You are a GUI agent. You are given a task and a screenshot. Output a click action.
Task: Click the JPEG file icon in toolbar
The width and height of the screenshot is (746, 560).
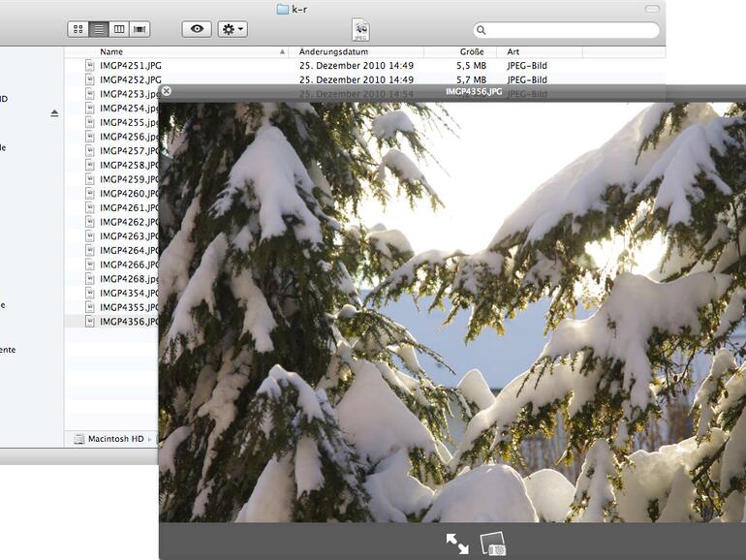click(x=360, y=29)
